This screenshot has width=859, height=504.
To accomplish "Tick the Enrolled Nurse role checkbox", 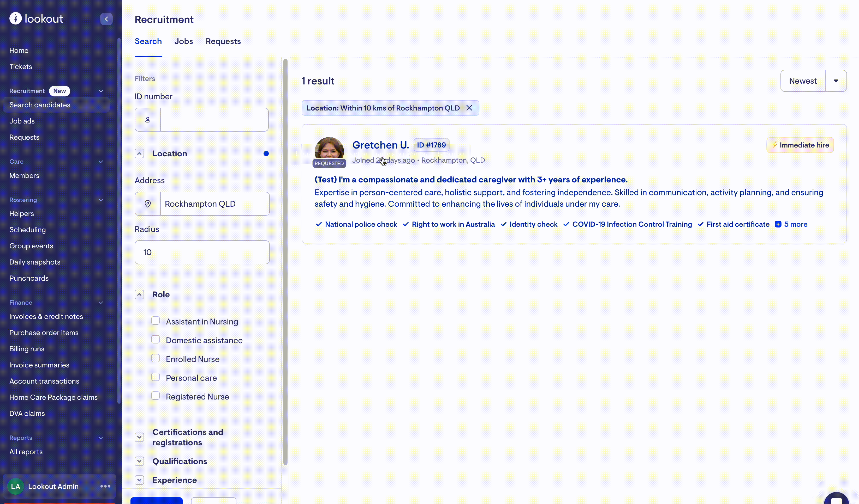I will click(156, 358).
